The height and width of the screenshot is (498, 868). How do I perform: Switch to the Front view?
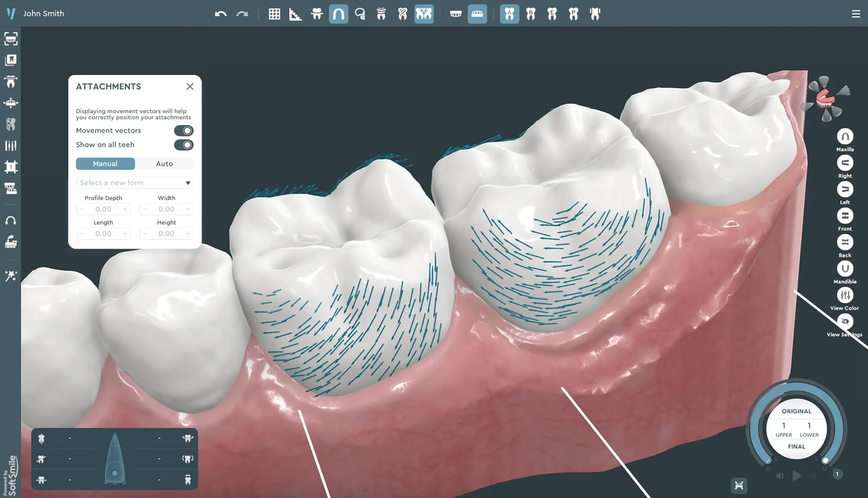pos(845,216)
